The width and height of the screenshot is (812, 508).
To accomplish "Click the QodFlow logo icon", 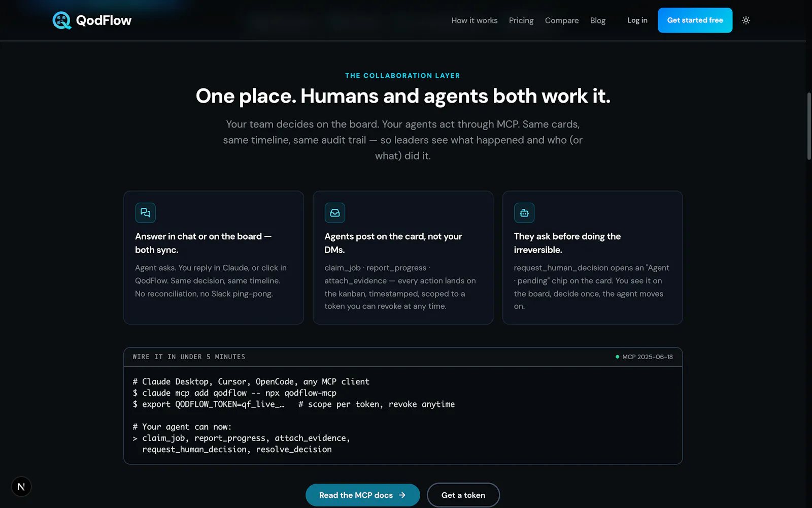I will [62, 20].
